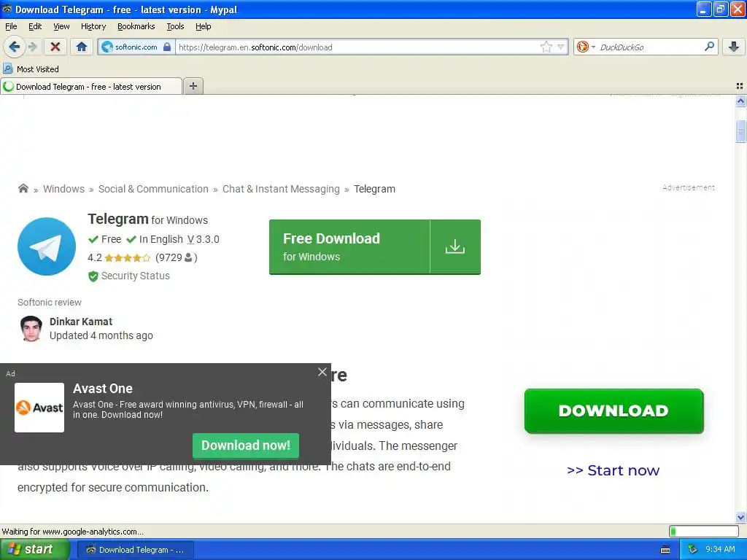
Task: Select the Download Telegram tab
Action: [90, 87]
